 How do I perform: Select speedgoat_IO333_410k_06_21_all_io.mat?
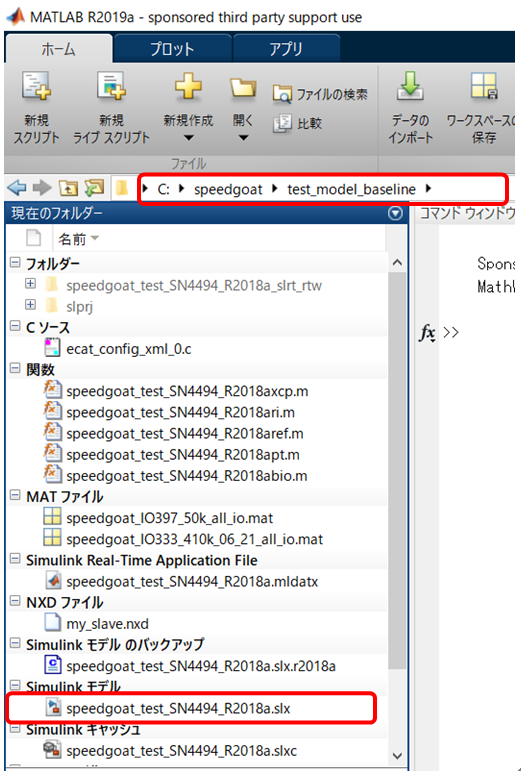(x=195, y=539)
